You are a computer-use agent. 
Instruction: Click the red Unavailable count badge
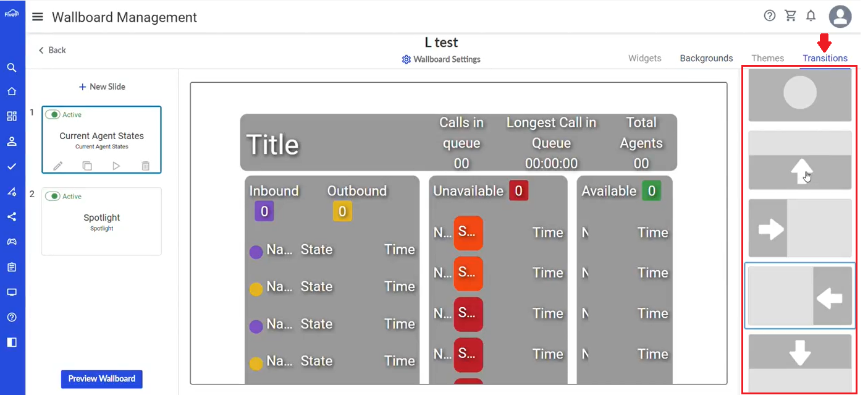[x=518, y=191]
